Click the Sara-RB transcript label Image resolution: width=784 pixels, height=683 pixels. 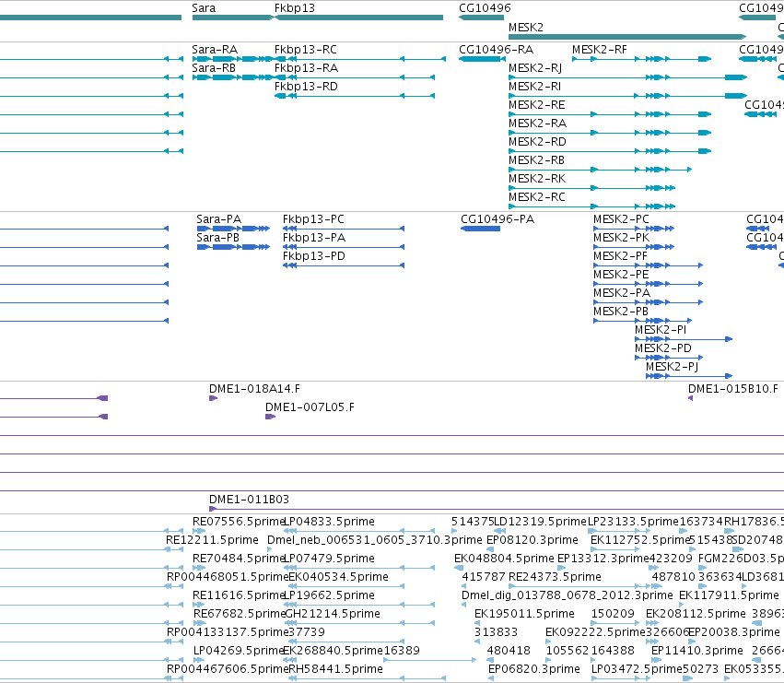pos(214,68)
